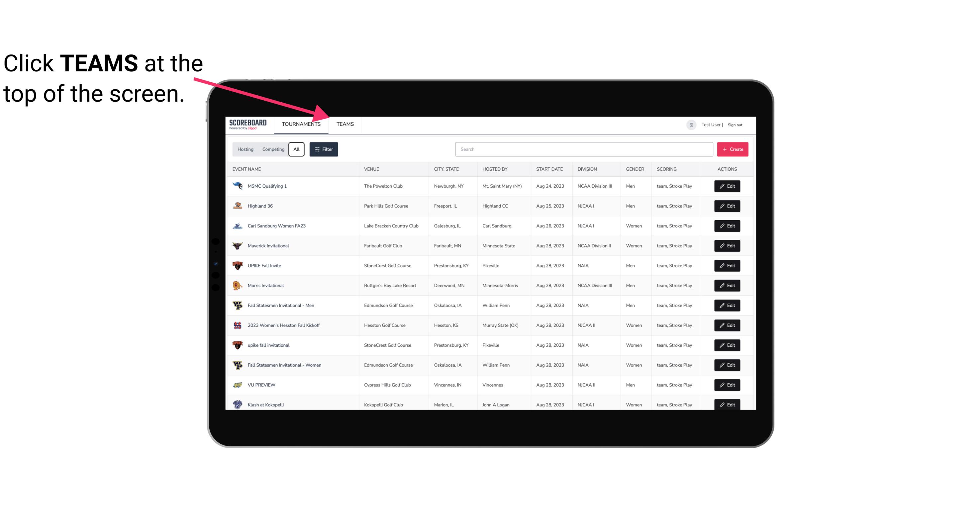The width and height of the screenshot is (980, 527).
Task: Click the Create button
Action: 733,149
